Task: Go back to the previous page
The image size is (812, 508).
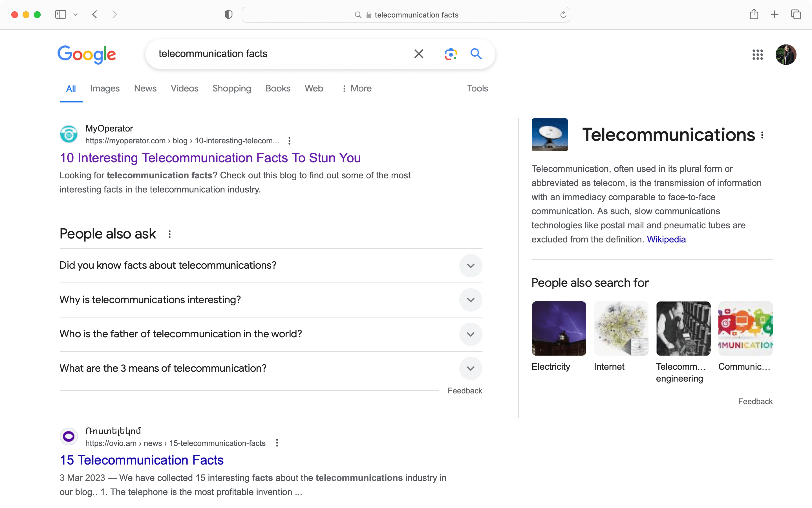Action: [95, 14]
